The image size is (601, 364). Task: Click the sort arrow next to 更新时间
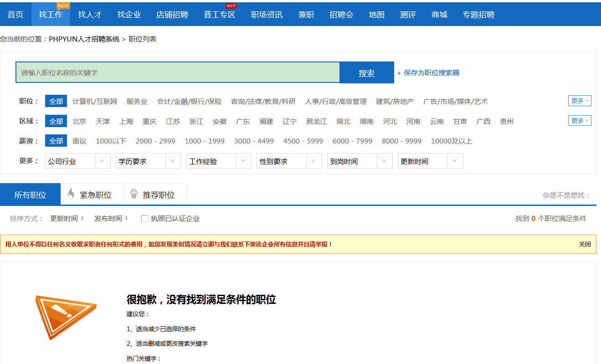tap(82, 219)
